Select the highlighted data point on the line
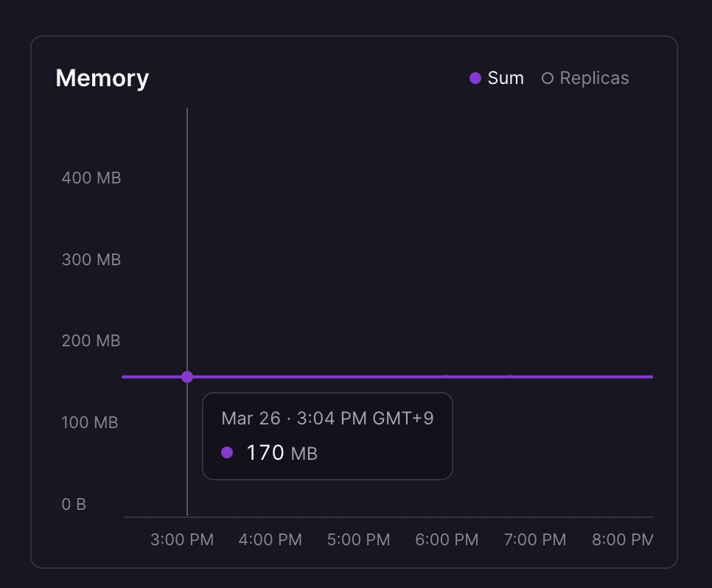This screenshot has height=588, width=712. click(187, 377)
